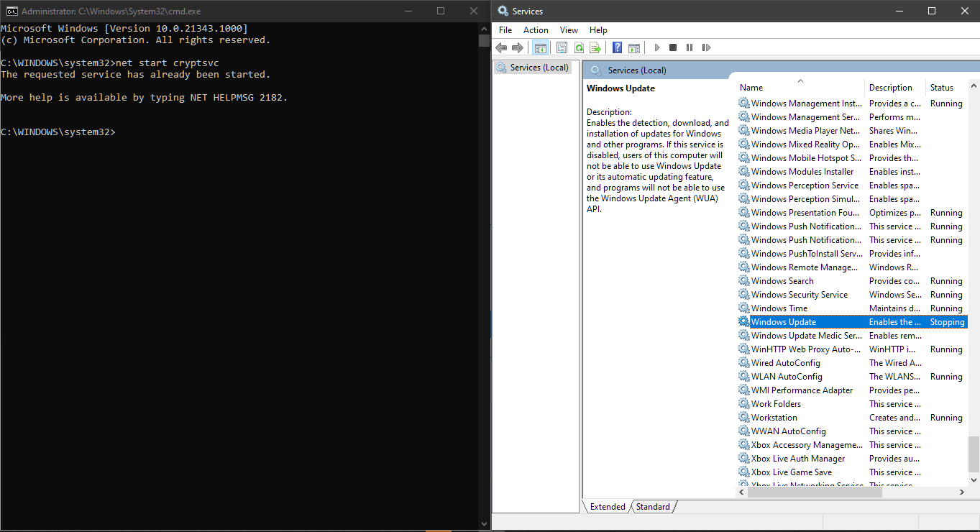The image size is (980, 532).
Task: Select Windows Update Medic Ser... row
Action: (x=852, y=336)
